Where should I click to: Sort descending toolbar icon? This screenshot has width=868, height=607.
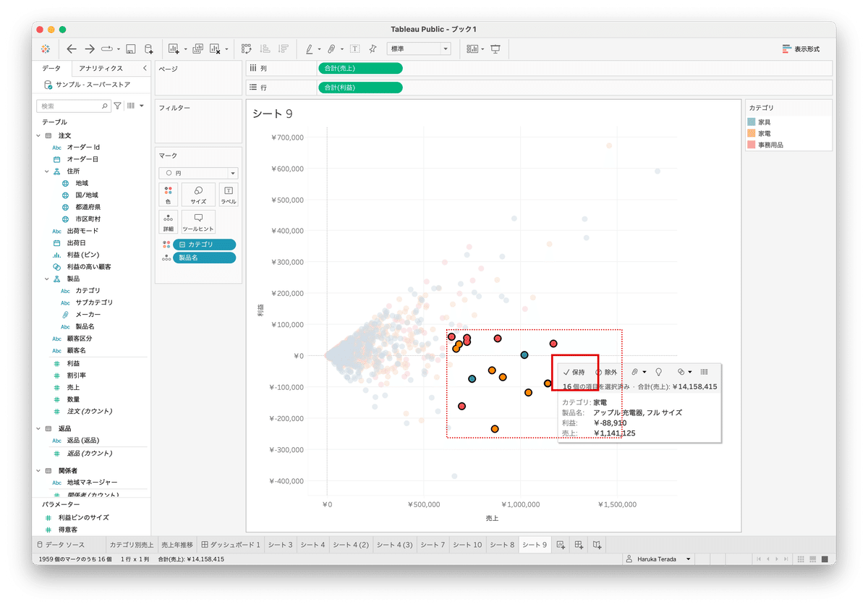[283, 48]
